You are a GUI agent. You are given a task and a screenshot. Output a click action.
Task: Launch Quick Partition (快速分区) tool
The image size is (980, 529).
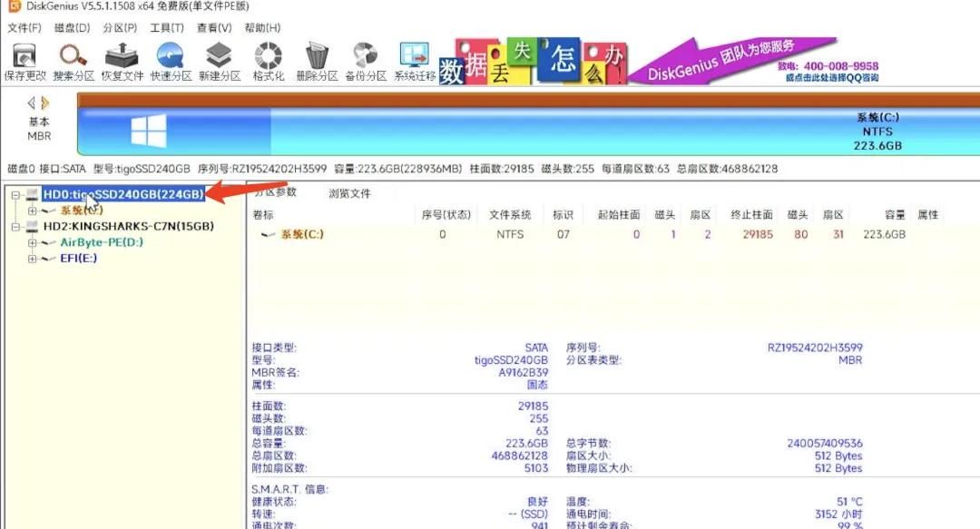tap(171, 62)
